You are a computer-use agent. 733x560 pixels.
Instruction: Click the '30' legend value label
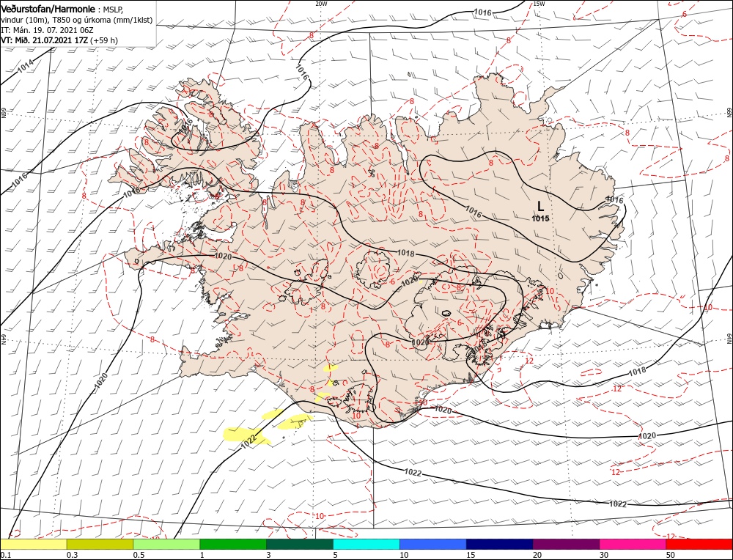[x=604, y=555]
